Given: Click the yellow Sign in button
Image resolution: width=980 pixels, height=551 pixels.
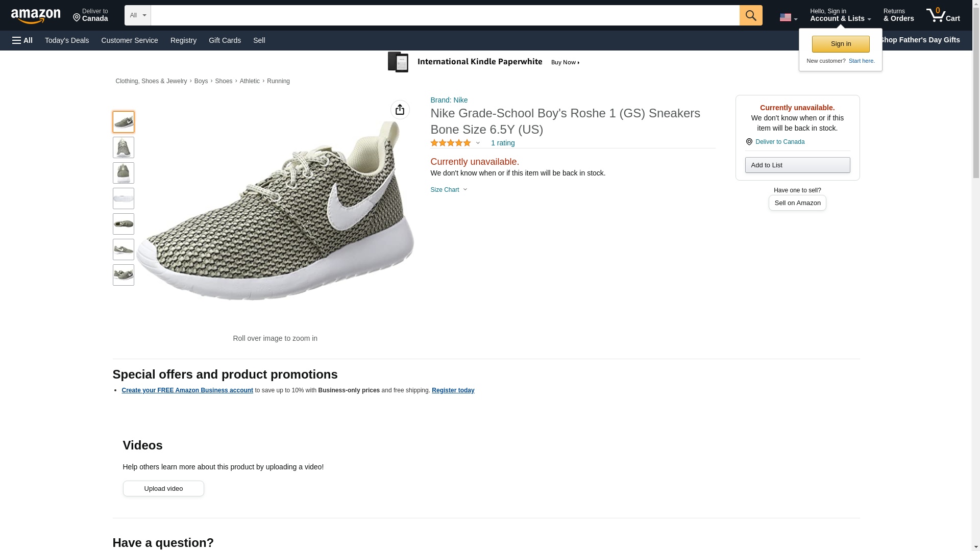Looking at the screenshot, I should (x=840, y=44).
